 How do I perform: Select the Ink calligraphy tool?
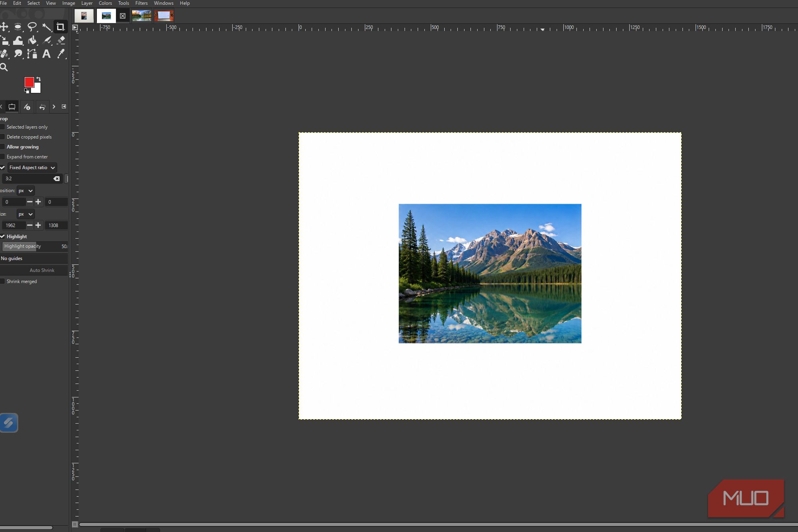[46, 40]
